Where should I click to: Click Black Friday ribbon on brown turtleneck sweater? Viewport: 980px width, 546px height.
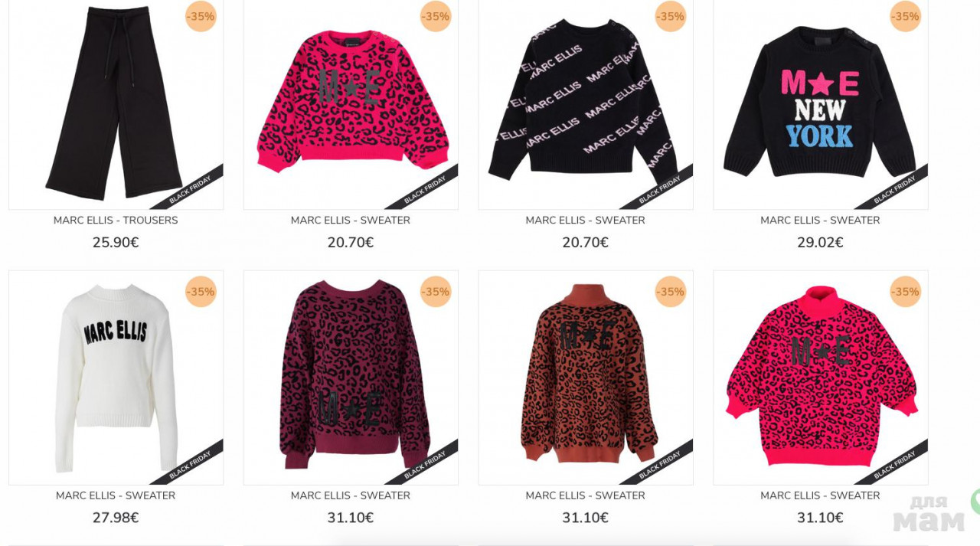(661, 464)
